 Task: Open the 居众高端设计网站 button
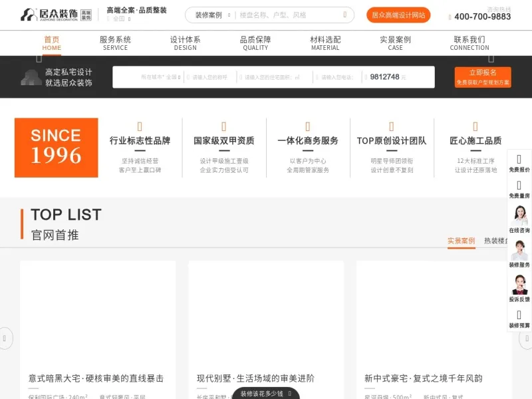point(398,15)
